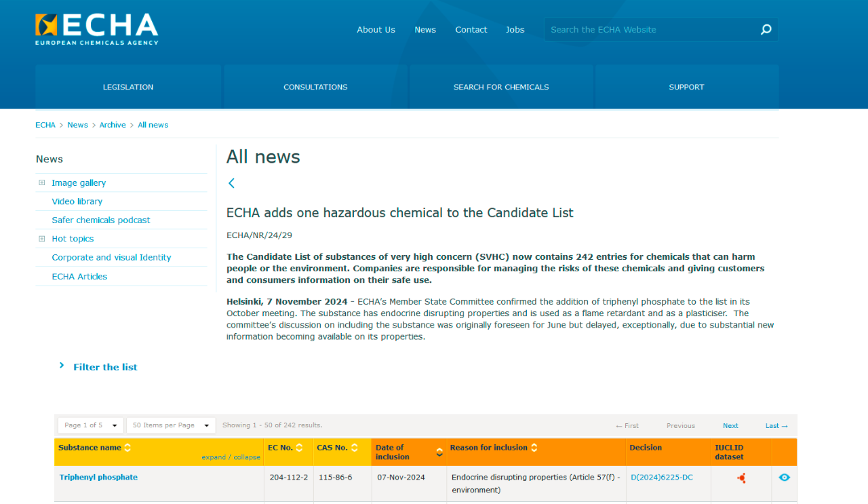
Task: Click ECHA in the breadcrumb
Action: tap(45, 125)
